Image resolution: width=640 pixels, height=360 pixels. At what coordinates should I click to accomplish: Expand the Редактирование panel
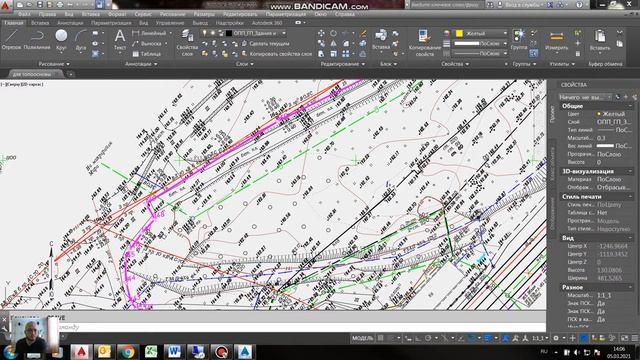342,64
